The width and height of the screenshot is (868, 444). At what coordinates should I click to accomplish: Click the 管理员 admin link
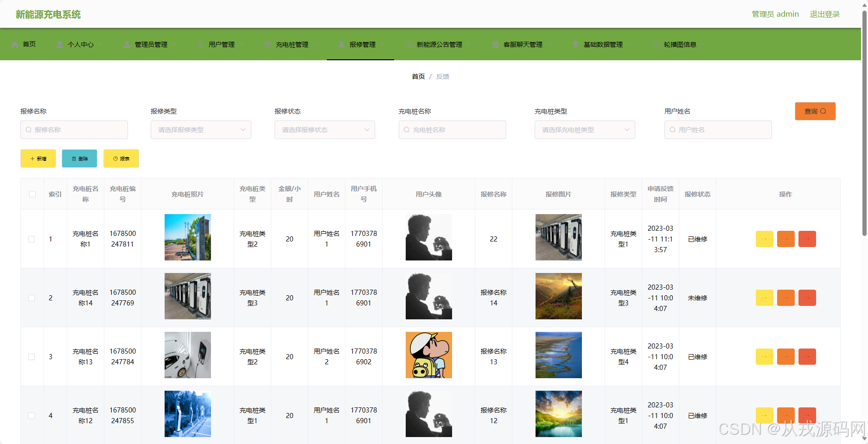pyautogui.click(x=775, y=14)
